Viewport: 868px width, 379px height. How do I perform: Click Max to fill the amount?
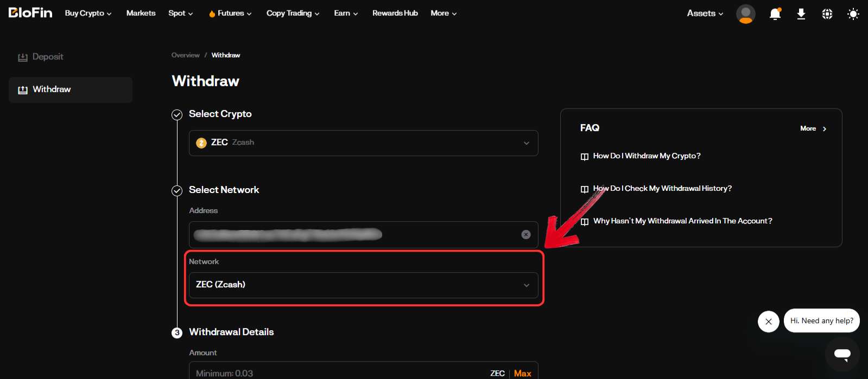522,373
